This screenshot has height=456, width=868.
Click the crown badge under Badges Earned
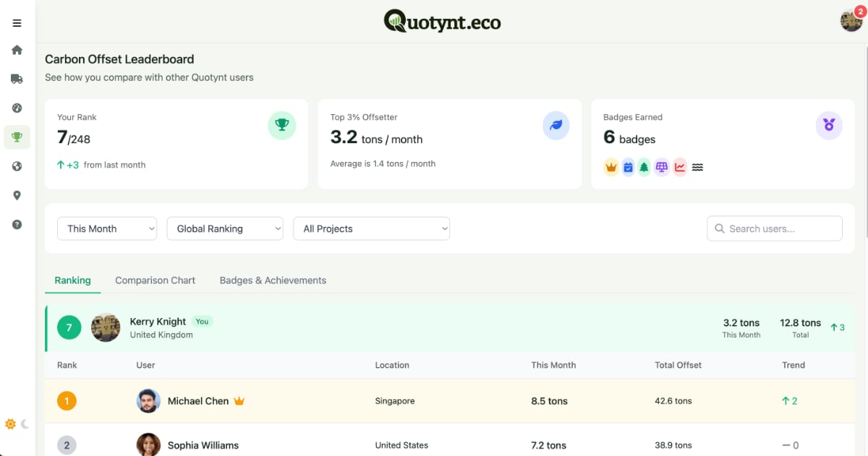click(x=611, y=167)
